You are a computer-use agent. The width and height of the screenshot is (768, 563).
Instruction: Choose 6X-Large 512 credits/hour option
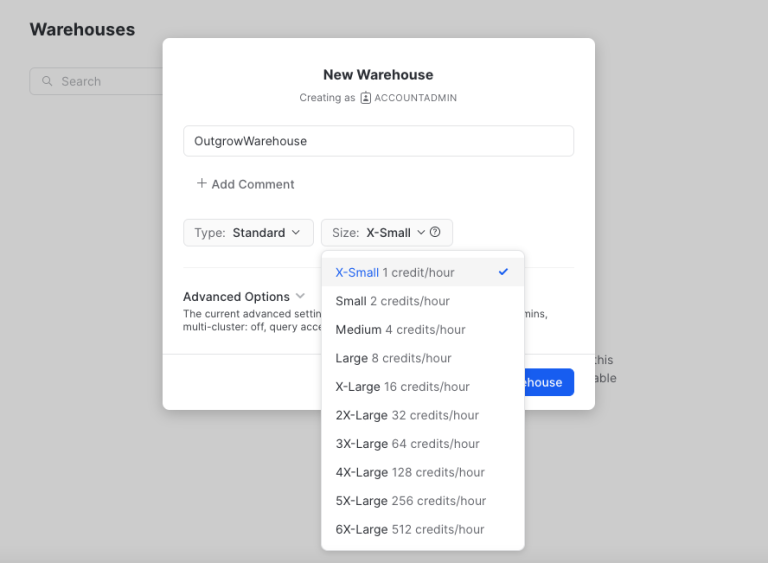pyautogui.click(x=410, y=529)
